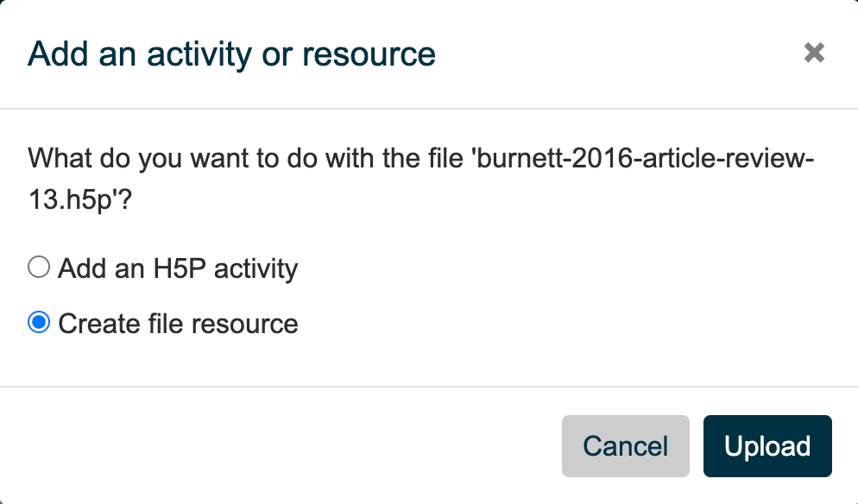Dismiss the Add an activity dialog via X
Screen dimensions: 858x504
click(x=813, y=54)
